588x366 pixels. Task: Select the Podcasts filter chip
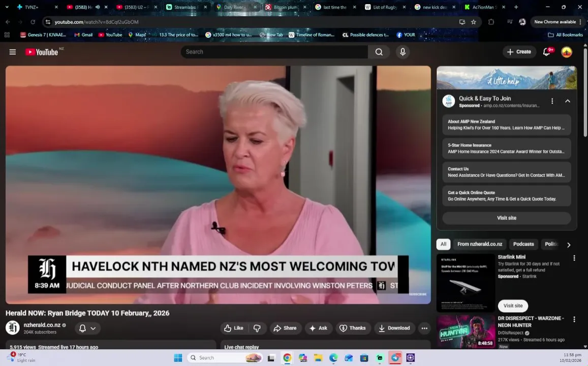click(523, 244)
